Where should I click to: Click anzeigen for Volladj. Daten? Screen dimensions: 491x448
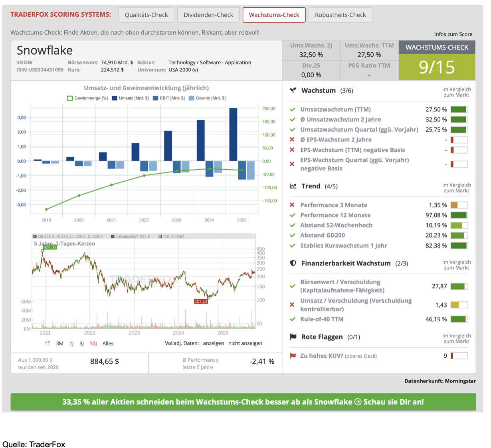214,343
